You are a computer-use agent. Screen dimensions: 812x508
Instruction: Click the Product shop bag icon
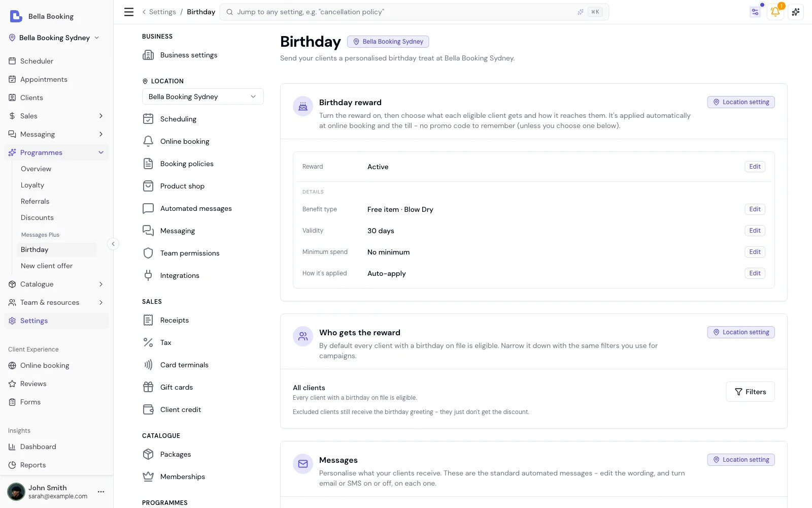click(148, 186)
